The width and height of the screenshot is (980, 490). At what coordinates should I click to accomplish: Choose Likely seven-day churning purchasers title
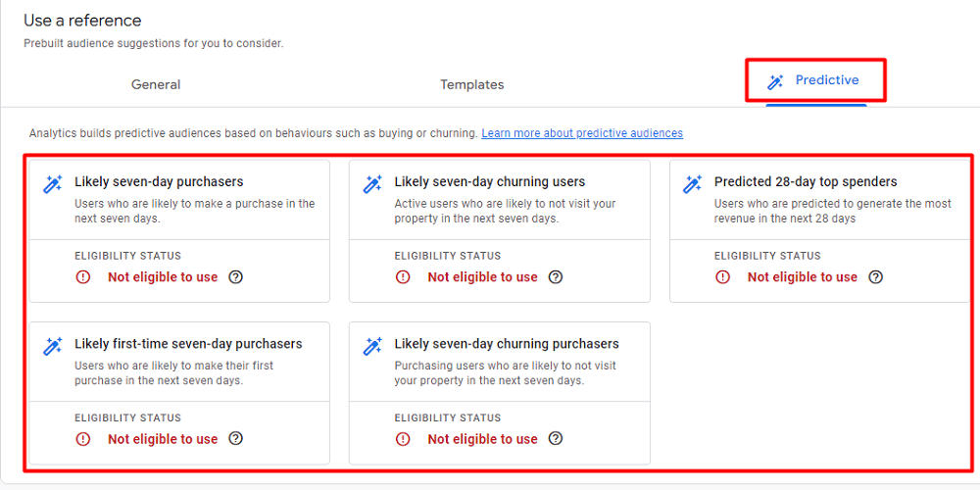(x=507, y=344)
